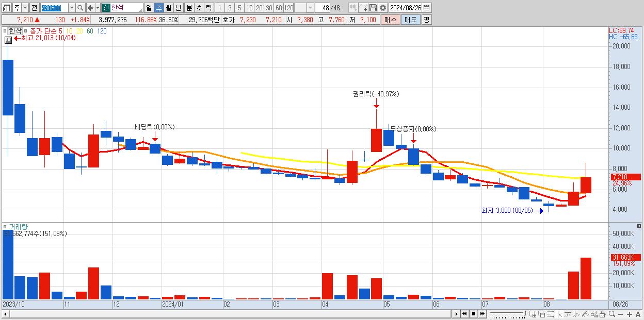Click the blue 120 moving average label

click(102, 31)
